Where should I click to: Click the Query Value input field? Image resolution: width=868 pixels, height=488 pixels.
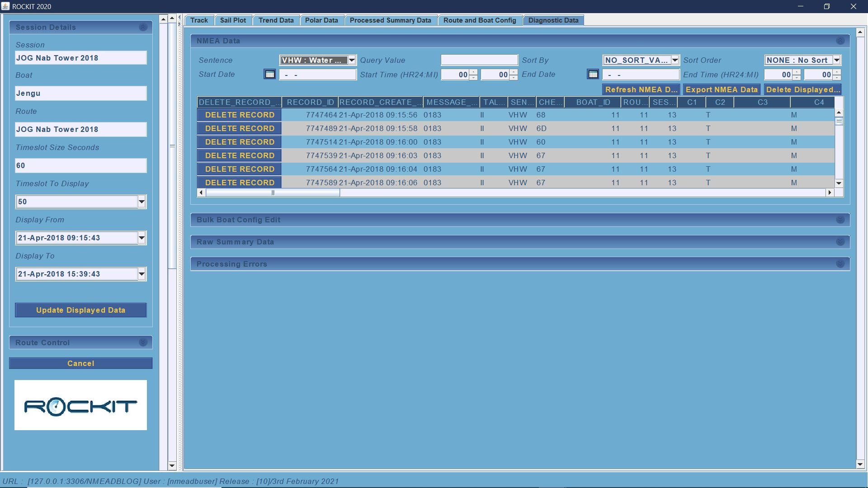479,60
